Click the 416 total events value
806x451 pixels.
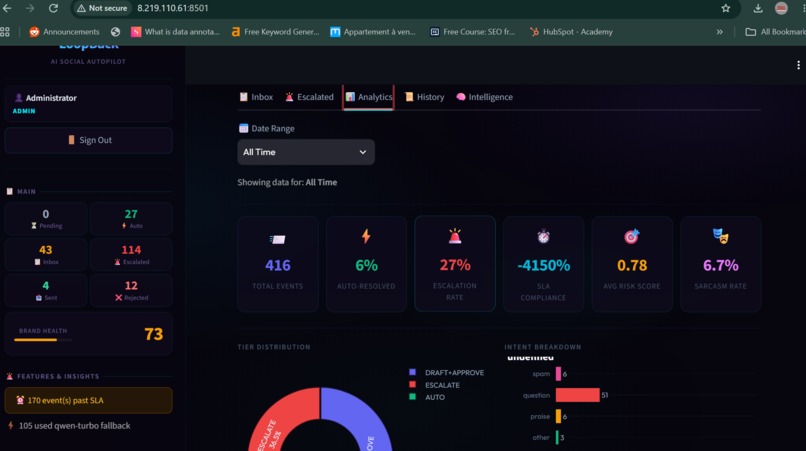pyautogui.click(x=278, y=265)
